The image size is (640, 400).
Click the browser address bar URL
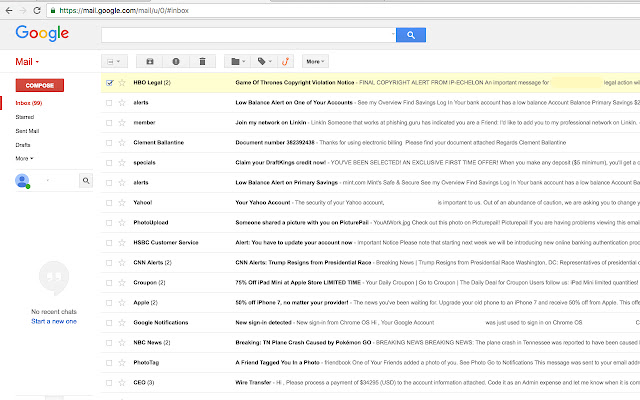124,11
